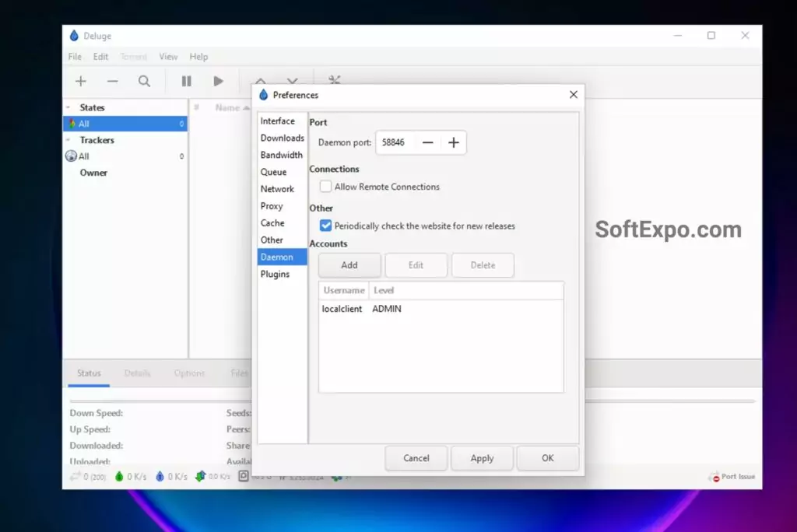Resume torrents with the play icon
Viewport: 797px width, 532px height.
pyautogui.click(x=219, y=81)
